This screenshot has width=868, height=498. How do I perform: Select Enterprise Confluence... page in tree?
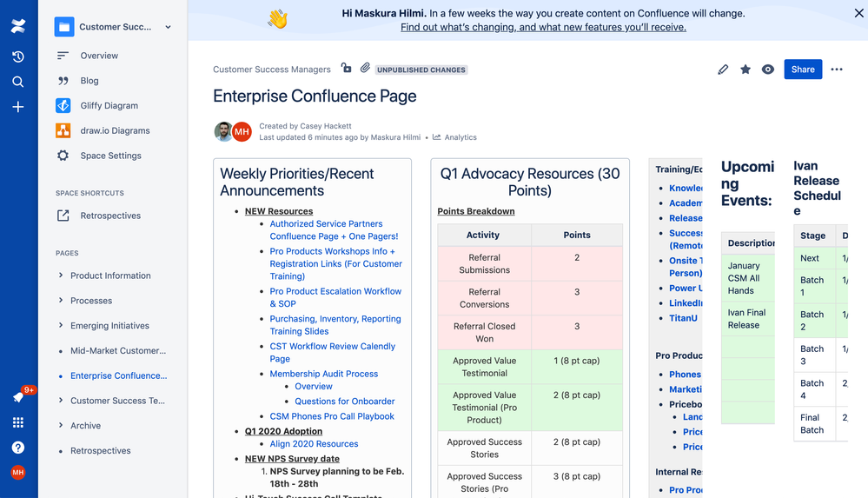(118, 375)
